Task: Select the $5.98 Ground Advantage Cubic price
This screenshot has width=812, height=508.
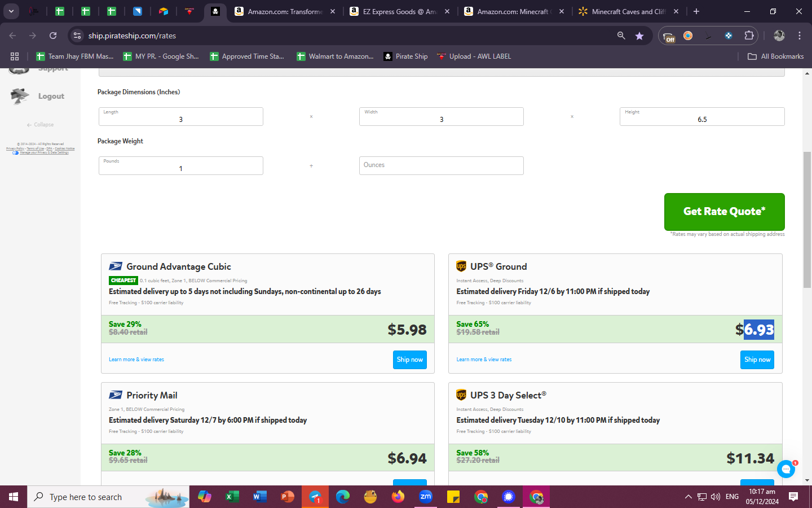Action: click(407, 330)
